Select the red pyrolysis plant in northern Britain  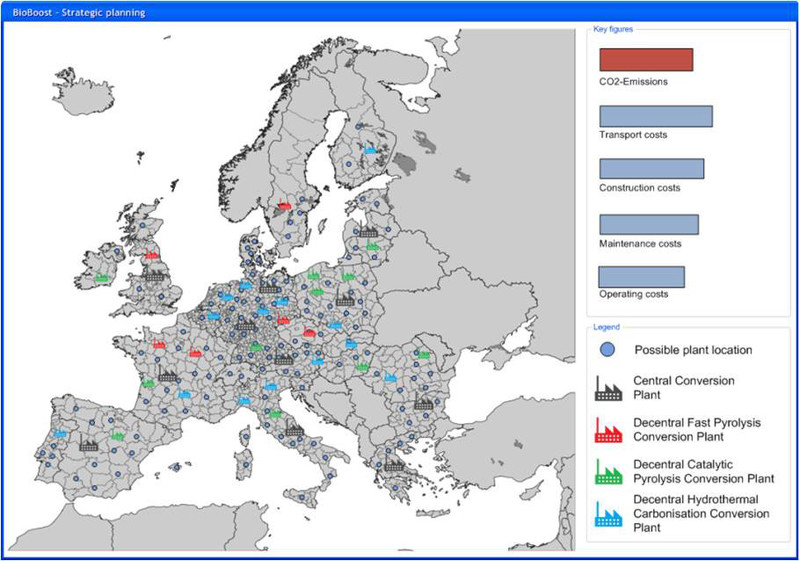(x=152, y=253)
